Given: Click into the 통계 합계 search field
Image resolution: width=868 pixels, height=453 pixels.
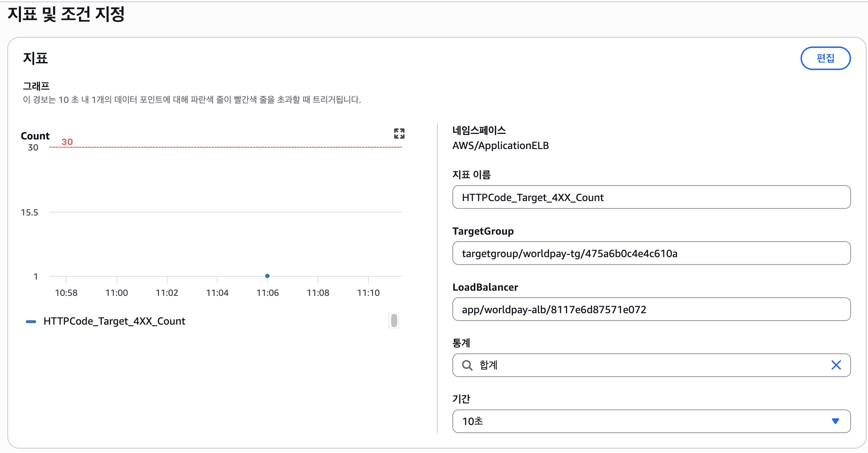Looking at the screenshot, I should coord(651,365).
